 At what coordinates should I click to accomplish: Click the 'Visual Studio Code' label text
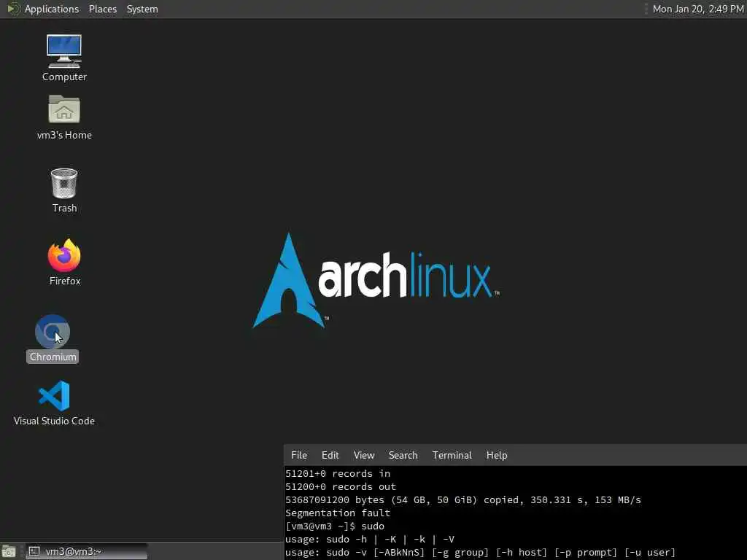coord(54,421)
